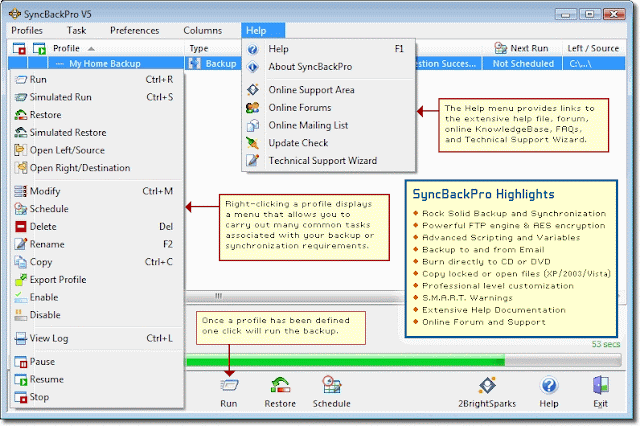Viewport: 640px width, 426px height.
Task: Choose Schedule in the context menu
Action: point(96,209)
